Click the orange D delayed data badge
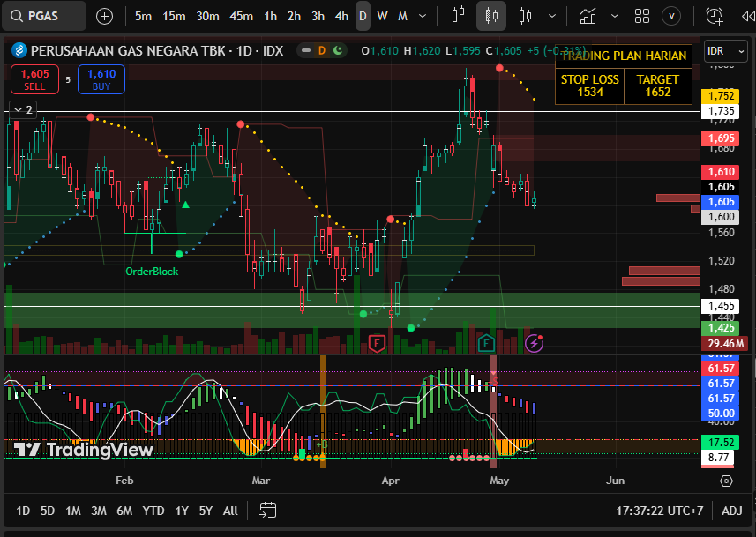This screenshot has width=756, height=537. 322,50
